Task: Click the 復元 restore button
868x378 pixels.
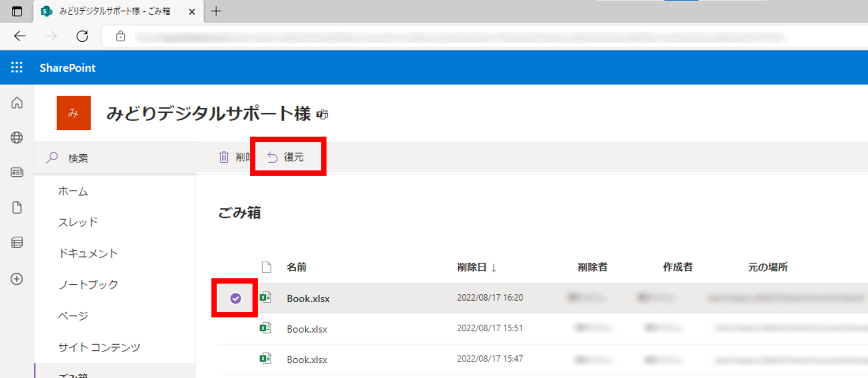Action: [x=288, y=157]
